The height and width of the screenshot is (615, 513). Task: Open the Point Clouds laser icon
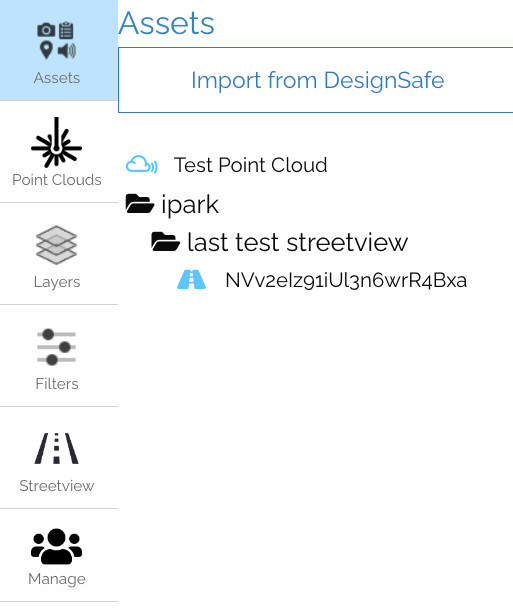(x=56, y=142)
